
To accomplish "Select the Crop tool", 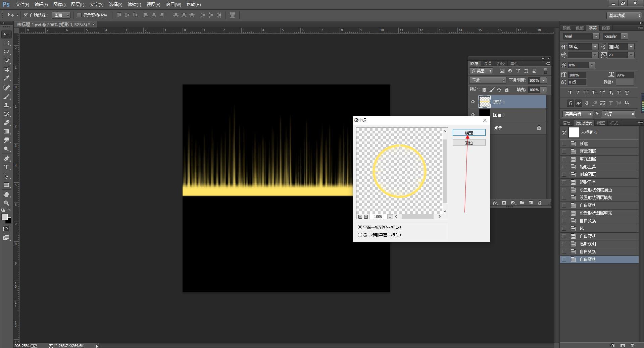I will [x=6, y=69].
